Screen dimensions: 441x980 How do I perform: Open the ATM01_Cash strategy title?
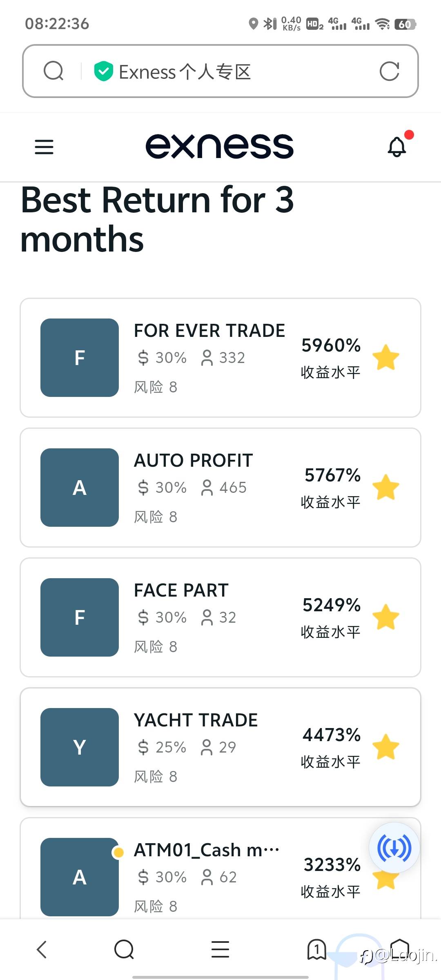click(x=206, y=850)
